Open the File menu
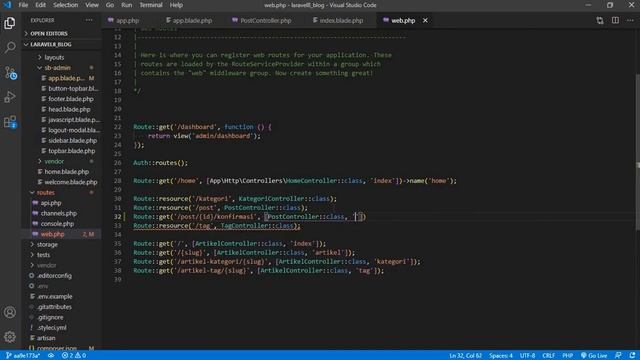The width and height of the screenshot is (640, 360). 23,5
